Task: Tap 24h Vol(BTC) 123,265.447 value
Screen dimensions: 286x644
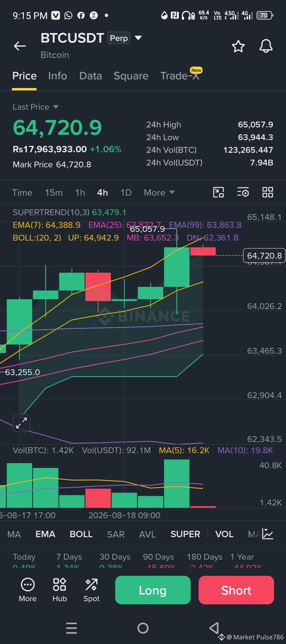Action: pos(248,150)
